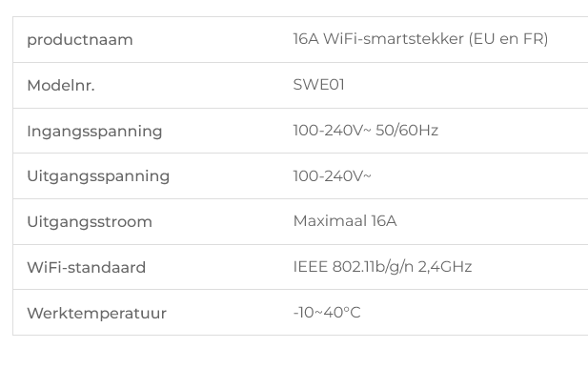588x369 pixels.
Task: Click the 2,4GHz frequency text
Action: 445,267
